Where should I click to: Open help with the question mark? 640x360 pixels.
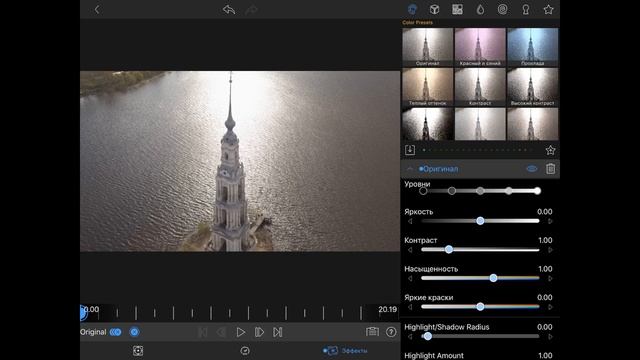[x=391, y=332]
